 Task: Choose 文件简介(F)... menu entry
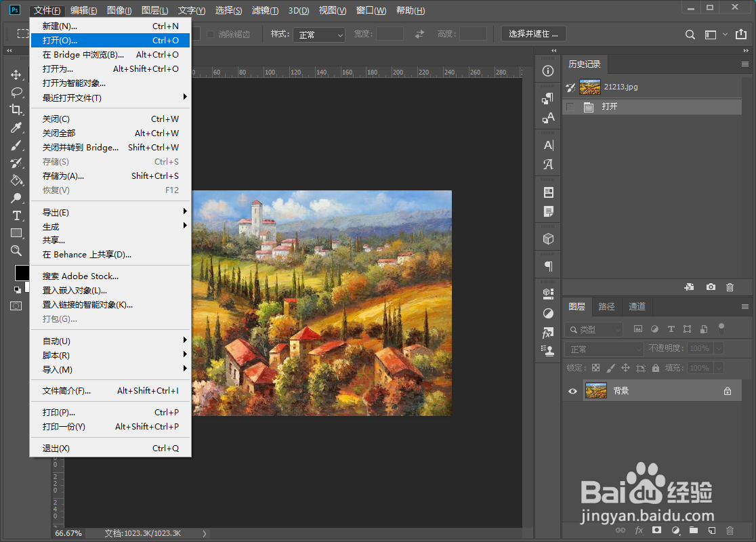(110, 391)
